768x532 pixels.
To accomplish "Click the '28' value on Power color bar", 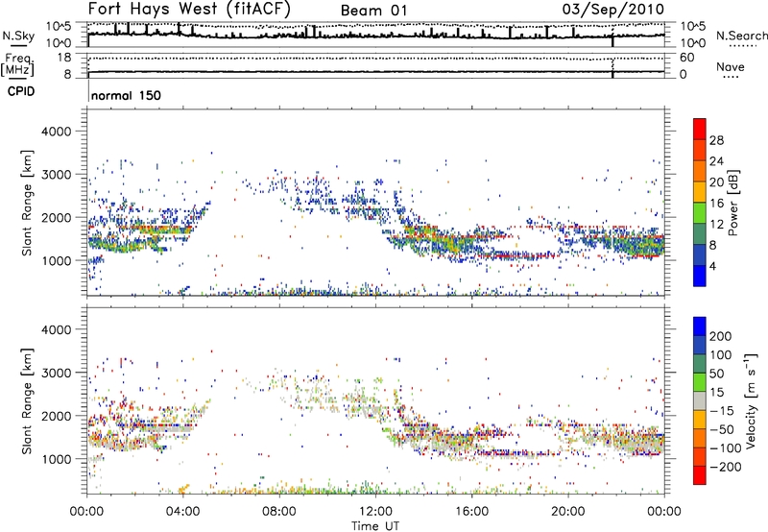I will point(716,140).
